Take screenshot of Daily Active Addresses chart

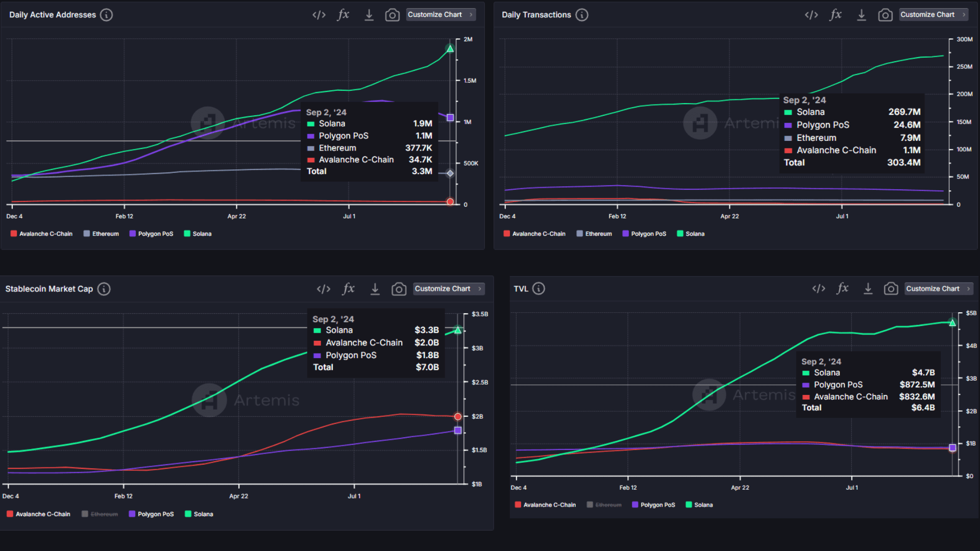point(392,15)
